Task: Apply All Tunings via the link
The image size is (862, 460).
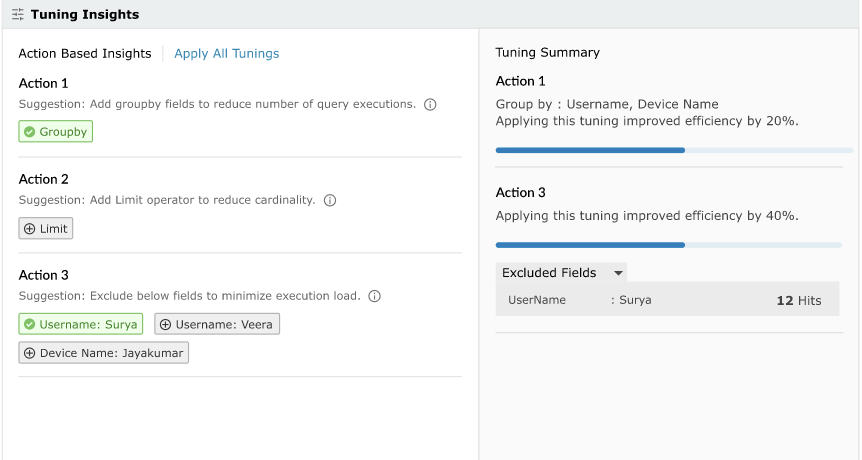Action: [x=226, y=54]
